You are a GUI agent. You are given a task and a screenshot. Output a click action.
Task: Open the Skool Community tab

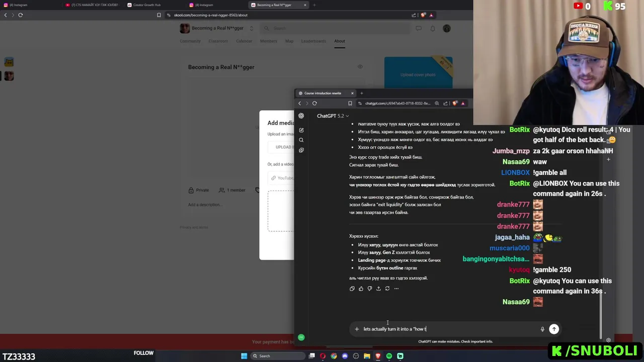click(x=190, y=41)
